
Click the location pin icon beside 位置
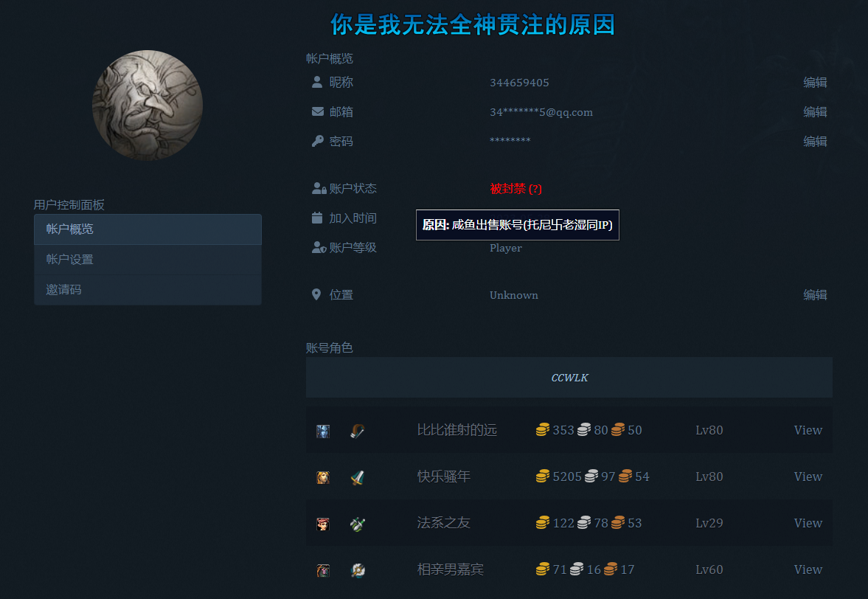[x=316, y=295]
